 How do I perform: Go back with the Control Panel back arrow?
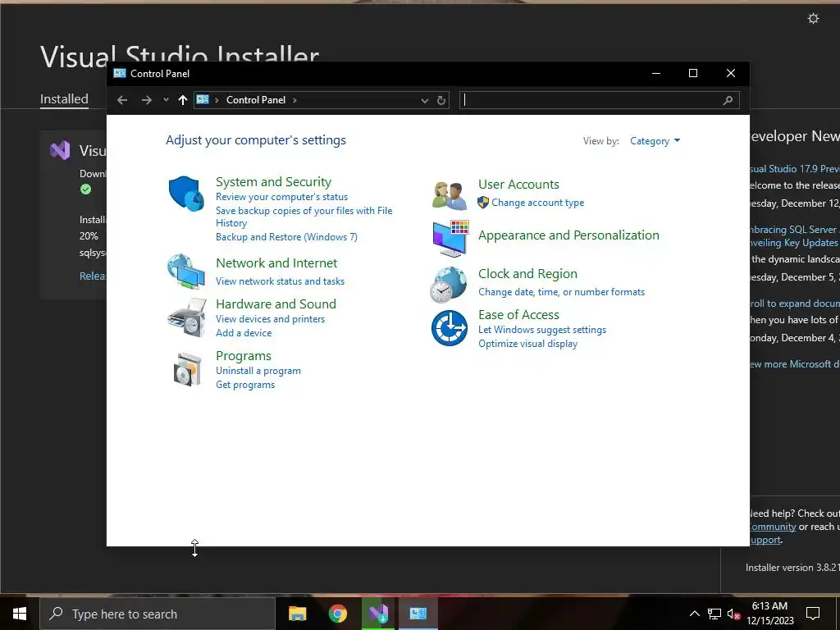(122, 100)
